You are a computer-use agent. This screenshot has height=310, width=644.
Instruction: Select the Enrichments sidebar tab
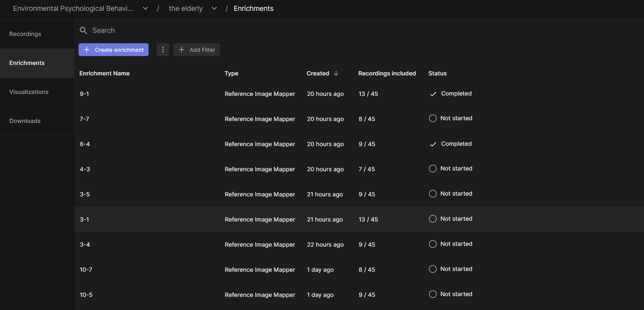[37, 63]
